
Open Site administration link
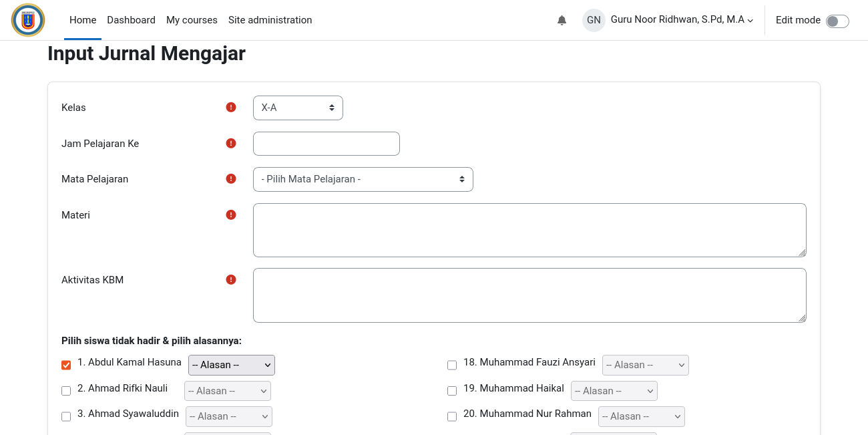point(270,20)
